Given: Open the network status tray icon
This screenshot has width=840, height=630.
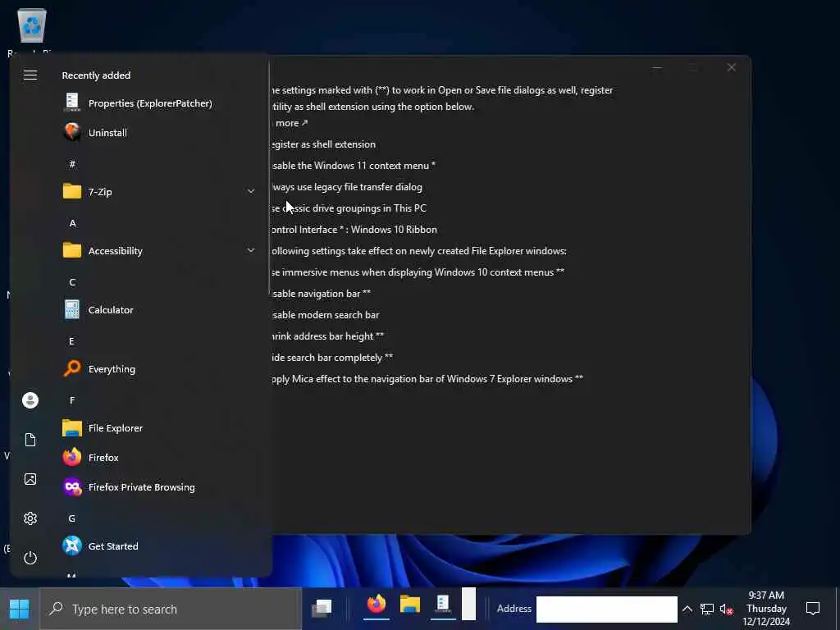Looking at the screenshot, I should click(x=706, y=609).
